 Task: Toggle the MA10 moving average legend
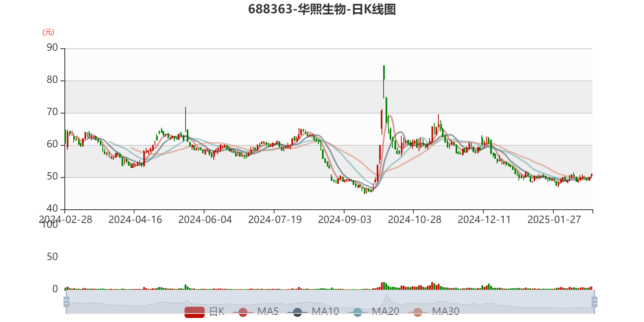tap(313, 312)
